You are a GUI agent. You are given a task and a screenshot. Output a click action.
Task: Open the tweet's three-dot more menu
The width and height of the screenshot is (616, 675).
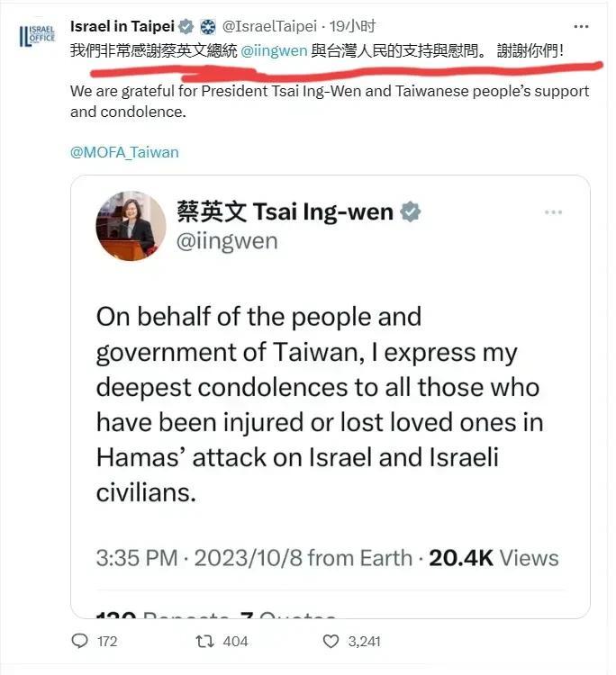click(581, 27)
